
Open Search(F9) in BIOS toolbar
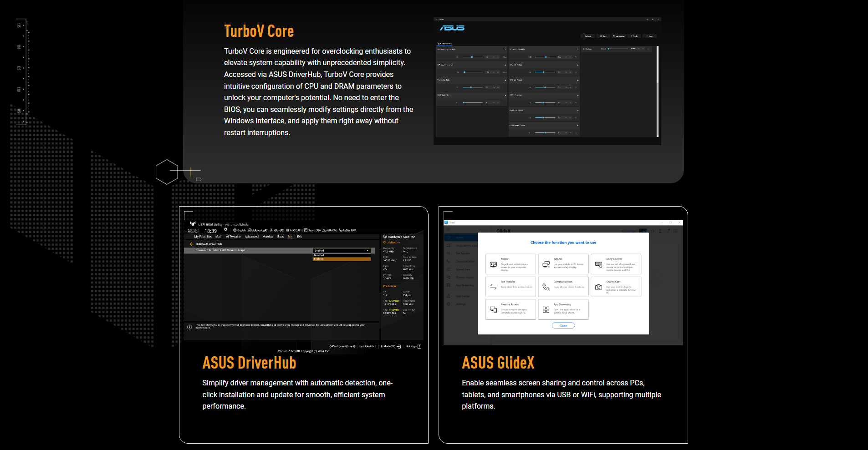click(312, 230)
